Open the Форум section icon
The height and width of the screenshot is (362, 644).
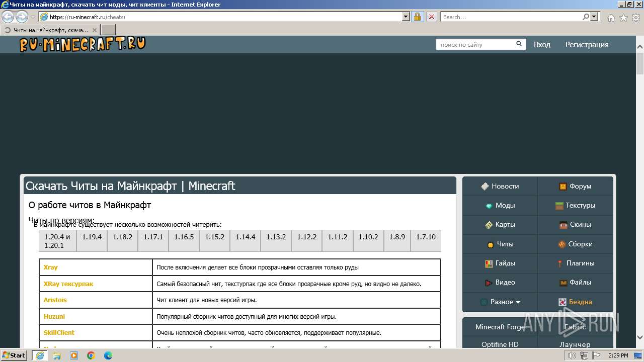pos(563,186)
